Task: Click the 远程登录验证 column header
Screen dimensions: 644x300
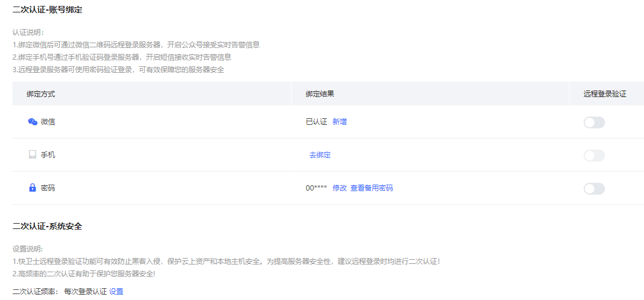Action: [604, 94]
